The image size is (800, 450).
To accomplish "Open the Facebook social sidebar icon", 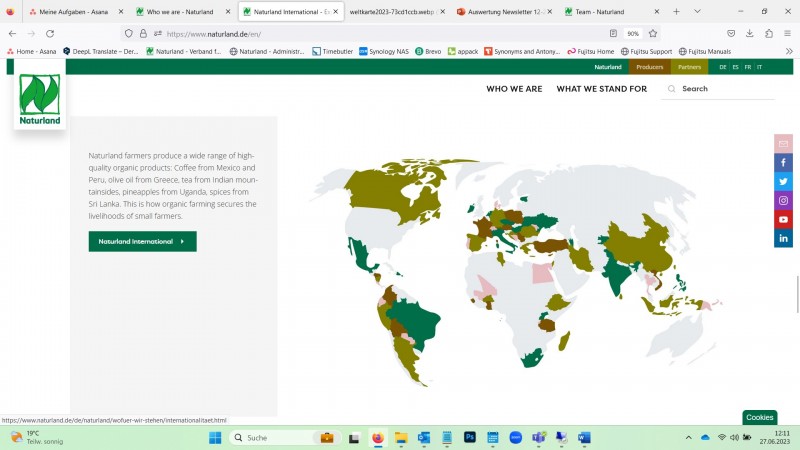I will click(783, 162).
